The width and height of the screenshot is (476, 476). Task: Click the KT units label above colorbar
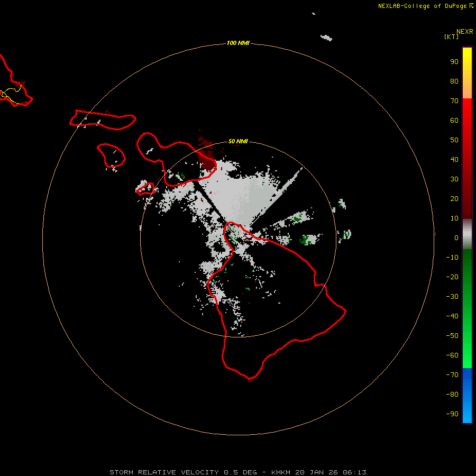click(x=451, y=36)
